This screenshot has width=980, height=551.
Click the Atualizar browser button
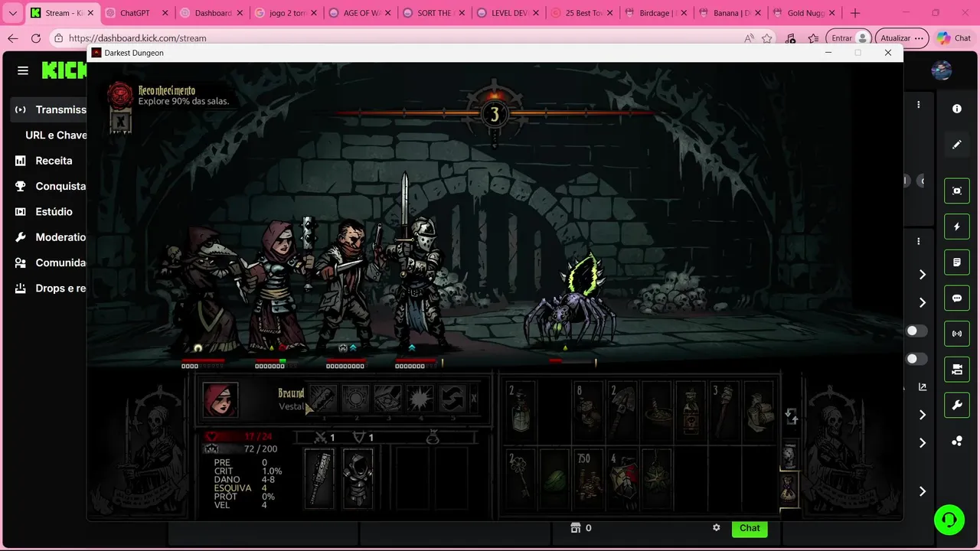click(902, 38)
